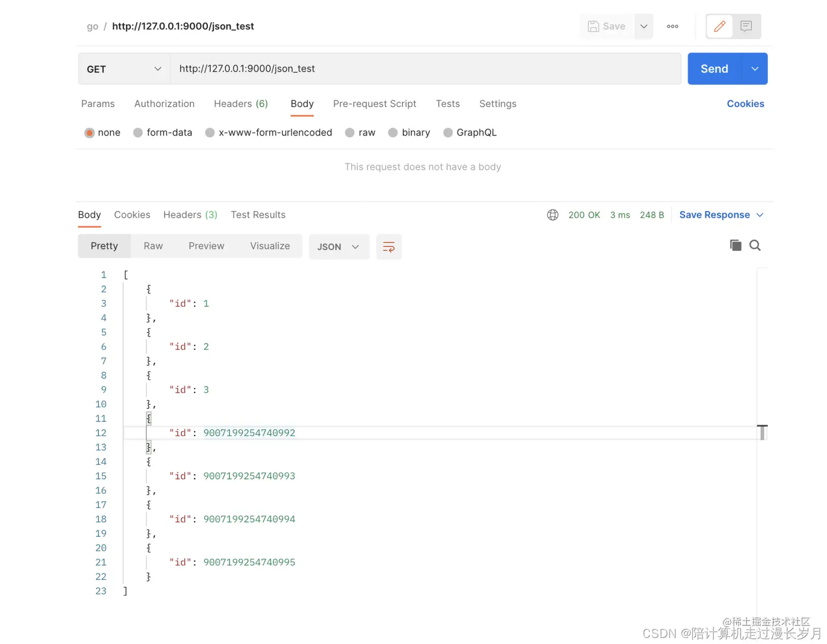Viewport: 827px width, 644px height.
Task: Open the Save options dropdown arrow
Action: (x=644, y=26)
